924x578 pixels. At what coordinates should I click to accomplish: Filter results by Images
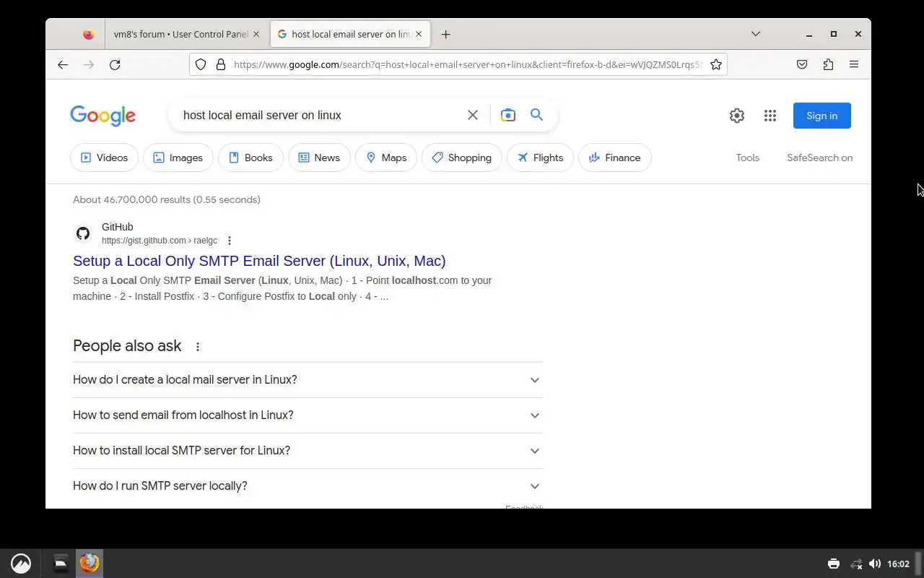coord(178,158)
